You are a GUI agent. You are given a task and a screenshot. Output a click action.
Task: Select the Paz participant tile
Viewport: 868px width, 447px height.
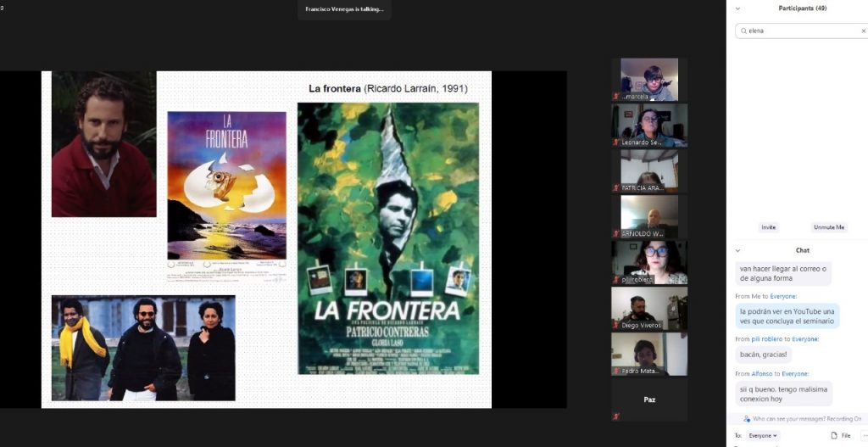(649, 400)
